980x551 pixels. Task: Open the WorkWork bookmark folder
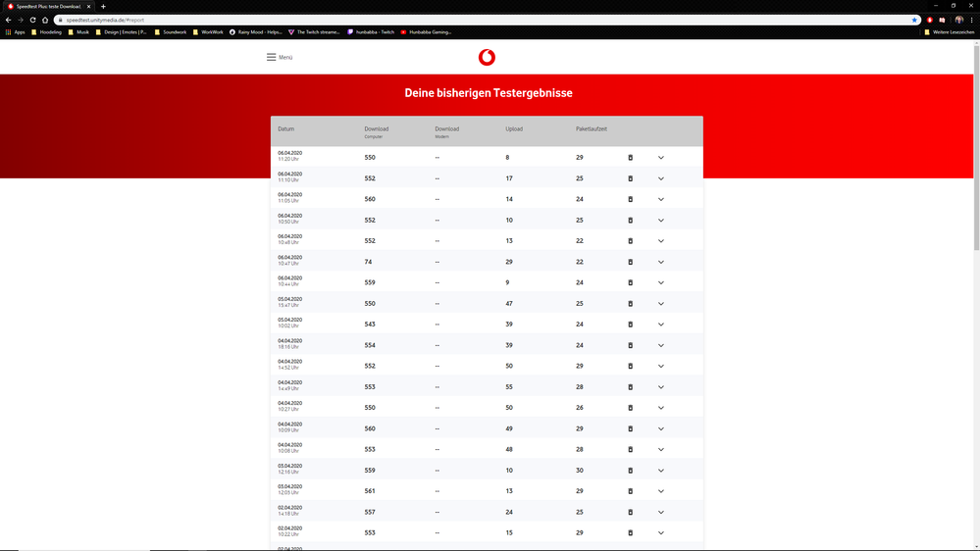[x=208, y=31]
